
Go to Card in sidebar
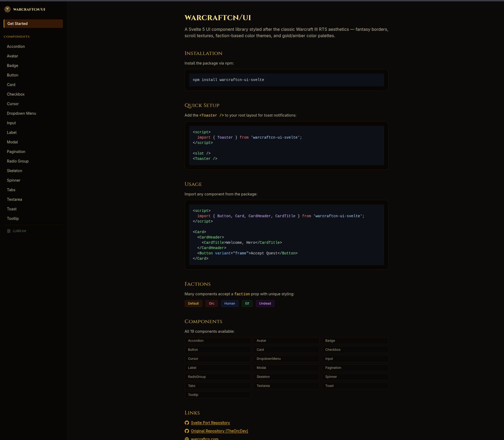(x=33, y=84)
